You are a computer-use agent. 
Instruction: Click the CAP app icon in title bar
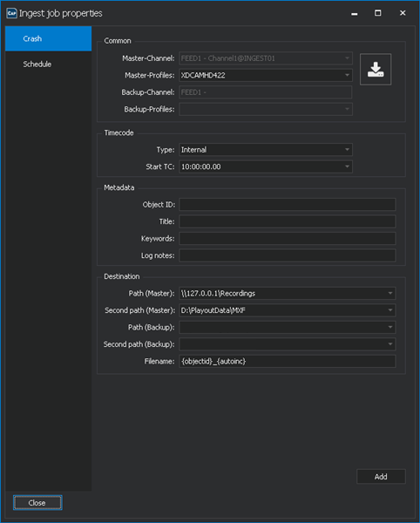click(x=11, y=13)
